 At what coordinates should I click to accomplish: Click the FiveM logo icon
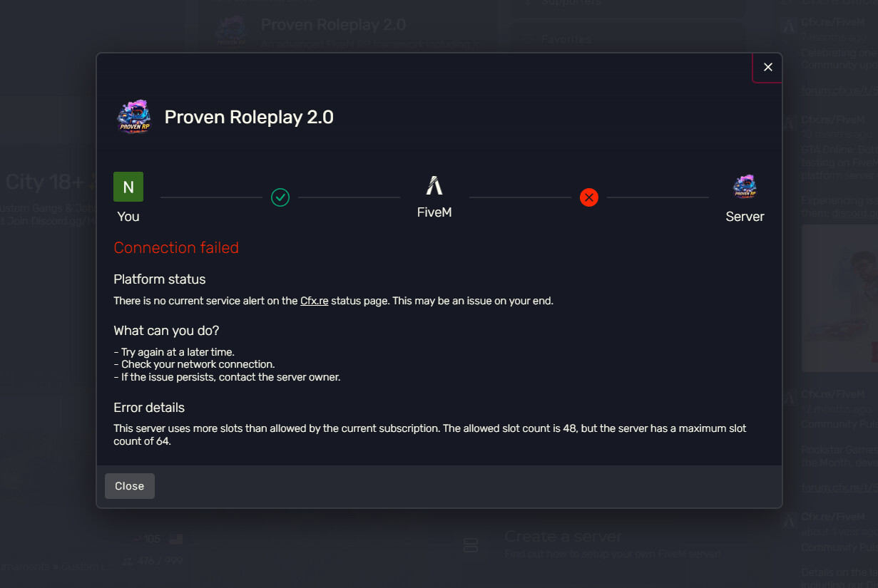(x=434, y=186)
